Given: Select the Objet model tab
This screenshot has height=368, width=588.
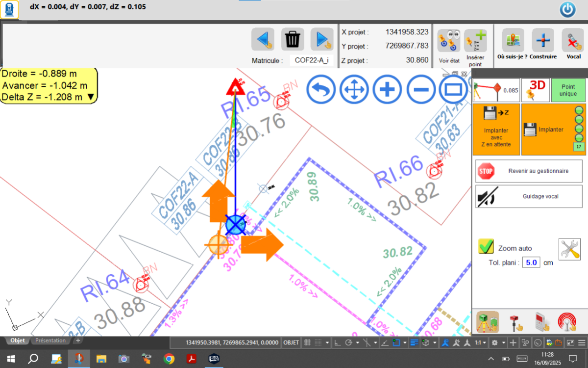Looking at the screenshot, I should pyautogui.click(x=18, y=341).
